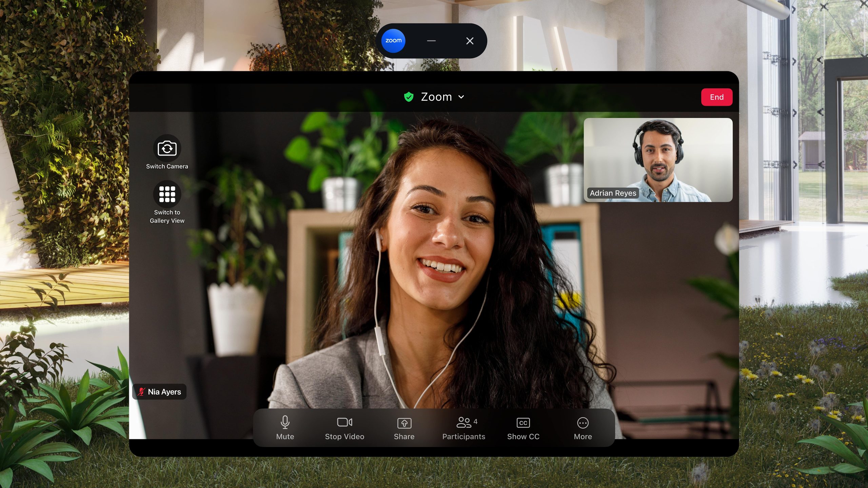Switch to Gallery View grid icon
Image resolution: width=868 pixels, height=488 pixels.
click(167, 194)
